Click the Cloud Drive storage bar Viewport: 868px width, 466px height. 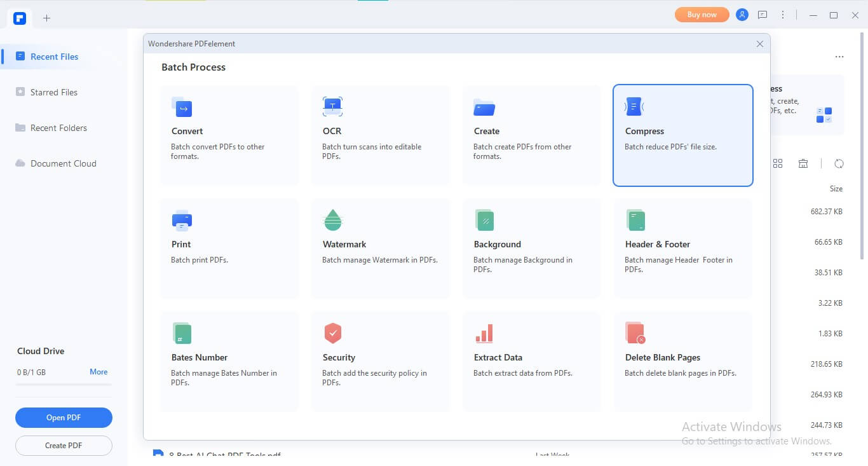coord(64,384)
